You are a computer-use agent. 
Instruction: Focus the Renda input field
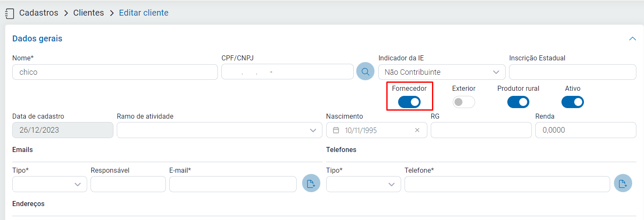click(x=585, y=130)
